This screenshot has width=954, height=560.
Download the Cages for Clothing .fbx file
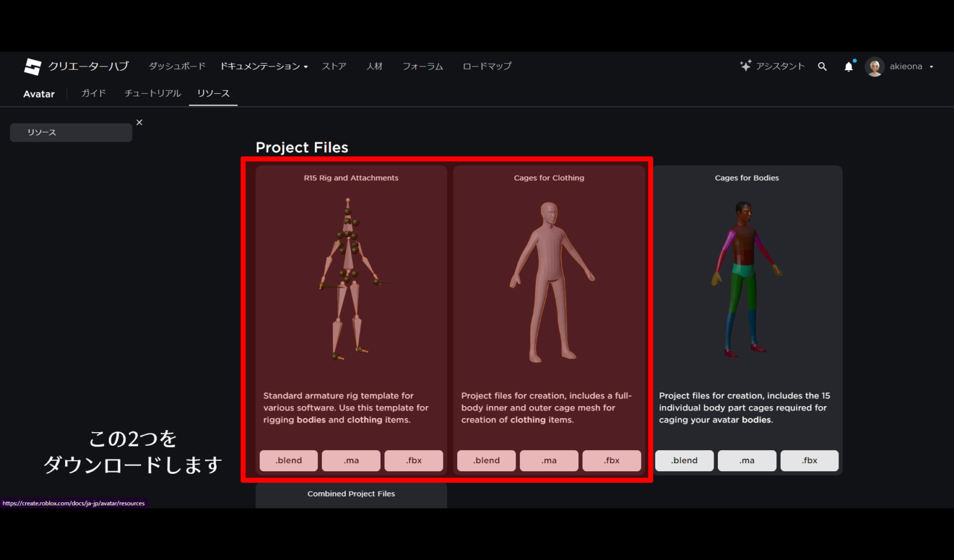click(611, 460)
